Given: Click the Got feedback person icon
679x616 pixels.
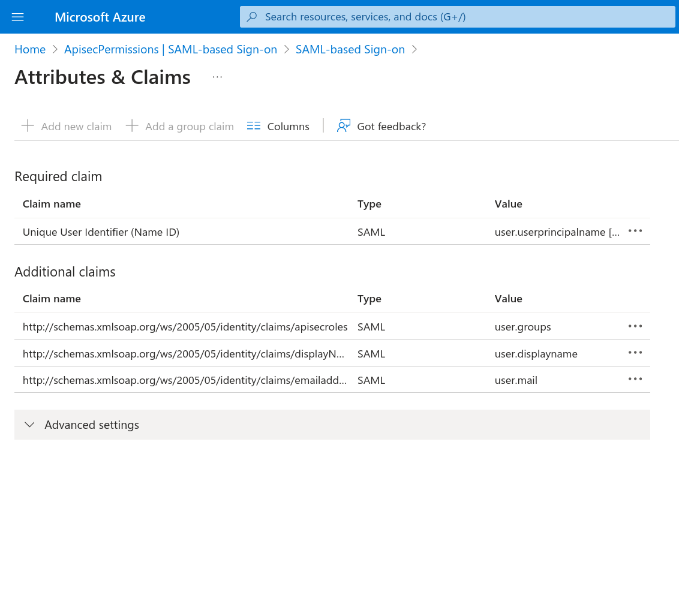Looking at the screenshot, I should [343, 126].
